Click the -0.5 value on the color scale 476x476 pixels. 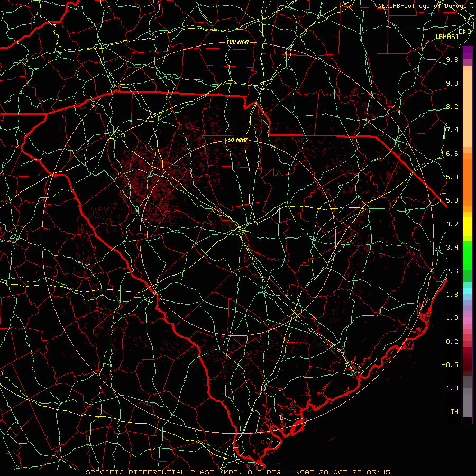point(450,364)
